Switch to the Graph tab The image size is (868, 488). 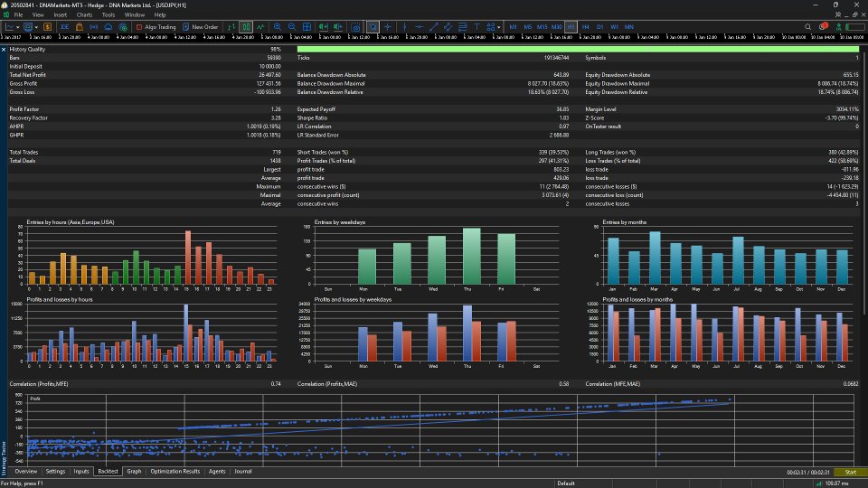click(x=134, y=472)
